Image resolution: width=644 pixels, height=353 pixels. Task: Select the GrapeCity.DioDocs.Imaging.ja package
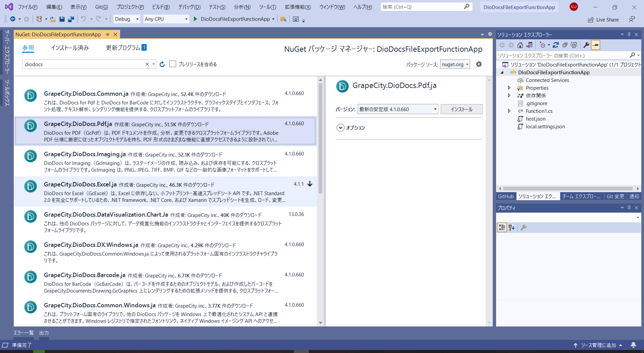coord(165,161)
